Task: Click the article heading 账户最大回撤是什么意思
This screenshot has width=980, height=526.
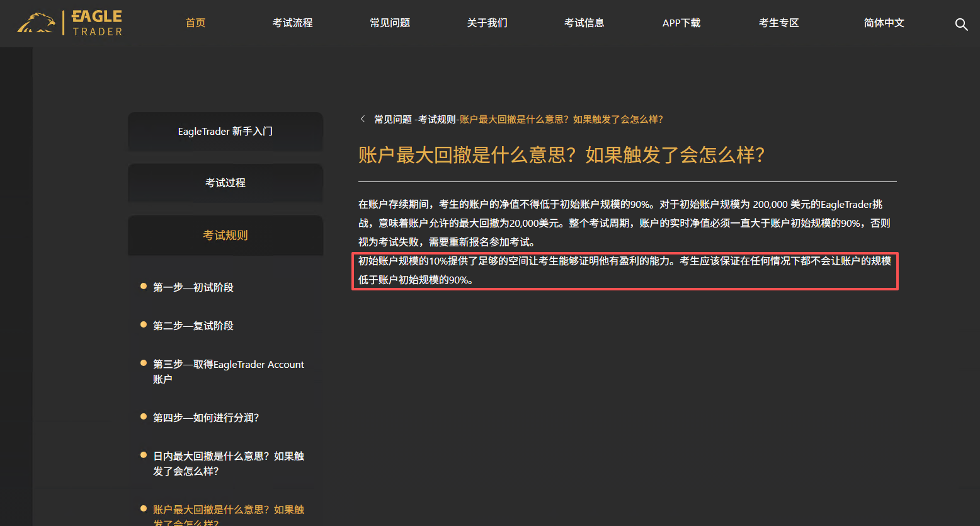Action: click(x=562, y=155)
